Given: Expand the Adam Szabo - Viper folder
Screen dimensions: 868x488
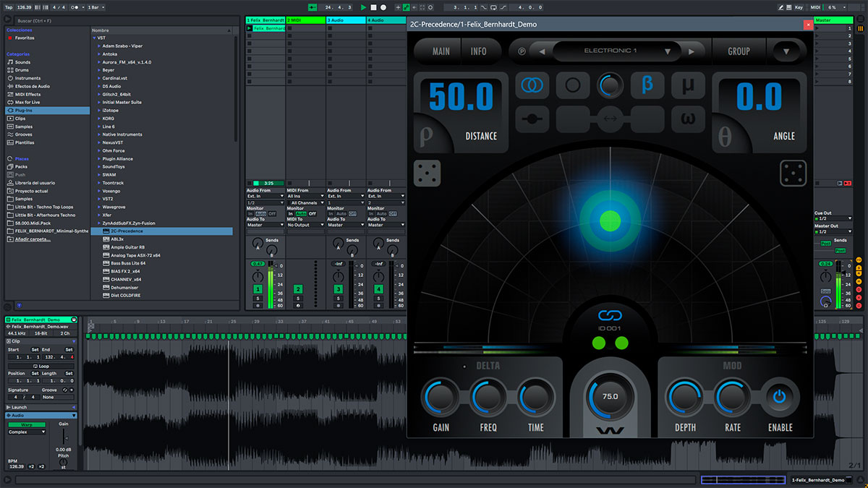Looking at the screenshot, I should pos(99,46).
